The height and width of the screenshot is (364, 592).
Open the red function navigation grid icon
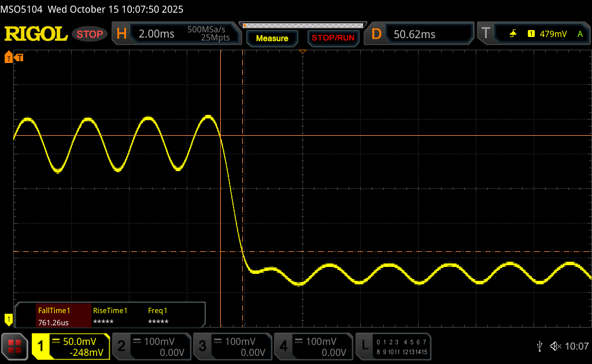click(15, 347)
